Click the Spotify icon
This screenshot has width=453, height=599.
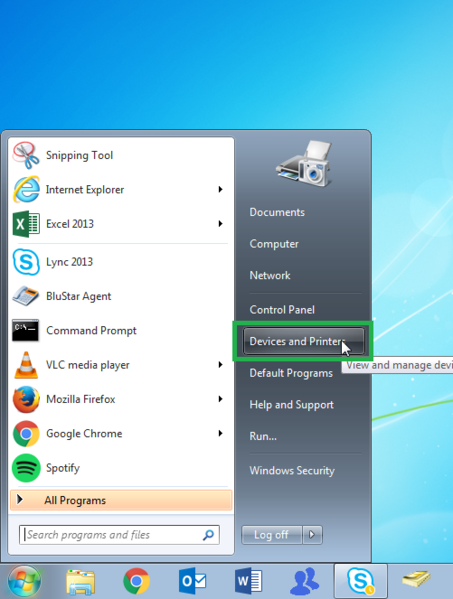pyautogui.click(x=26, y=468)
